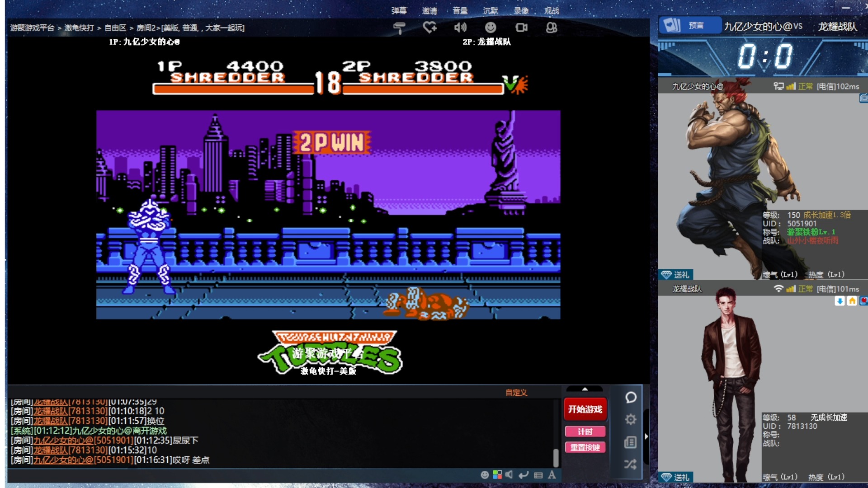Click the network computer icon for 九亿少女的心@
This screenshot has width=868, height=488.
click(778, 86)
